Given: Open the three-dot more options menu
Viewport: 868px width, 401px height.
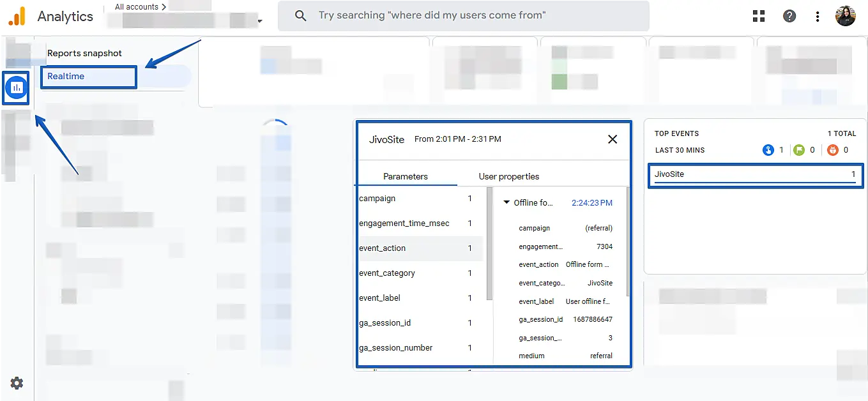Looking at the screenshot, I should pos(818,17).
